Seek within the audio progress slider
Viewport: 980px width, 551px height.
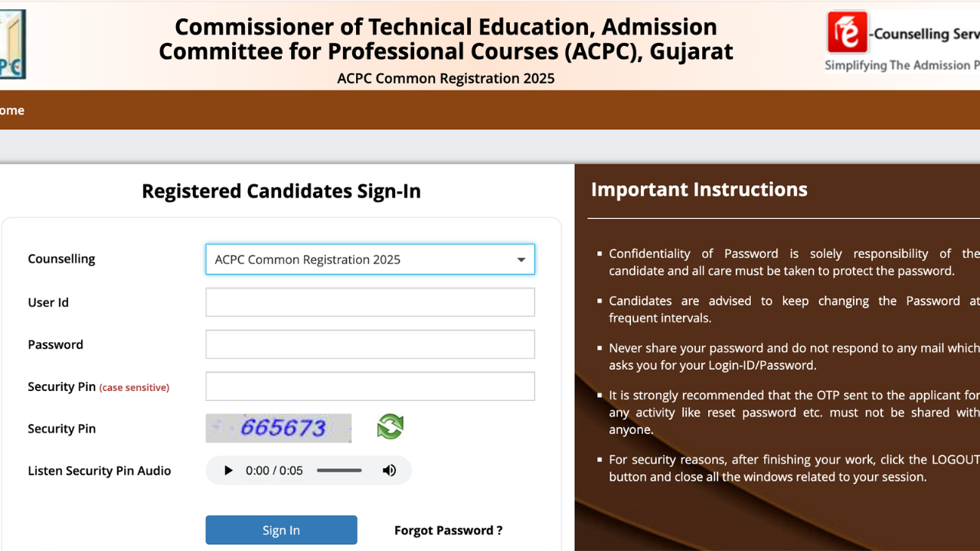(x=339, y=471)
